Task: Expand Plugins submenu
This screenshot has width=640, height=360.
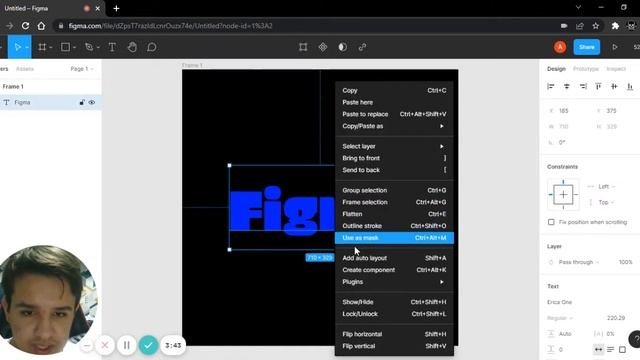Action: [x=394, y=282]
